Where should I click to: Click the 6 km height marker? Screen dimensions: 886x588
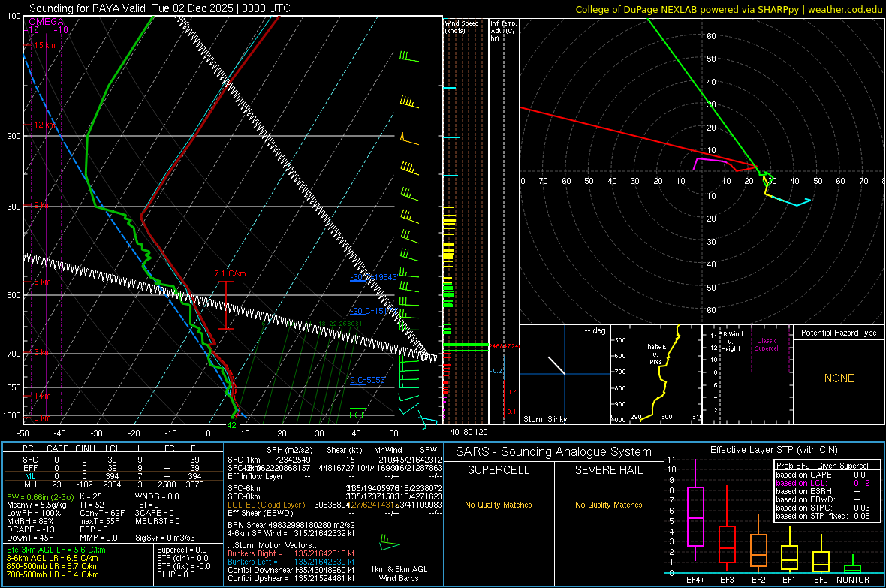[x=42, y=282]
